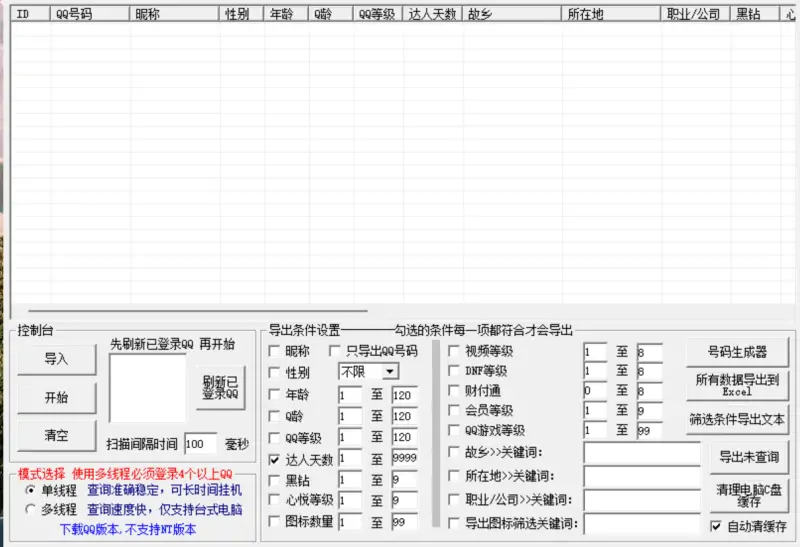
Task: Select the 单线程 single-thread radio button
Action: [x=31, y=490]
